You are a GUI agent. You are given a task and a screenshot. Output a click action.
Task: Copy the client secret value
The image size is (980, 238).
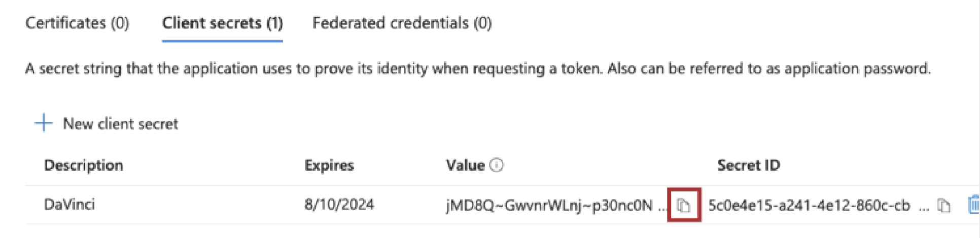tap(684, 206)
